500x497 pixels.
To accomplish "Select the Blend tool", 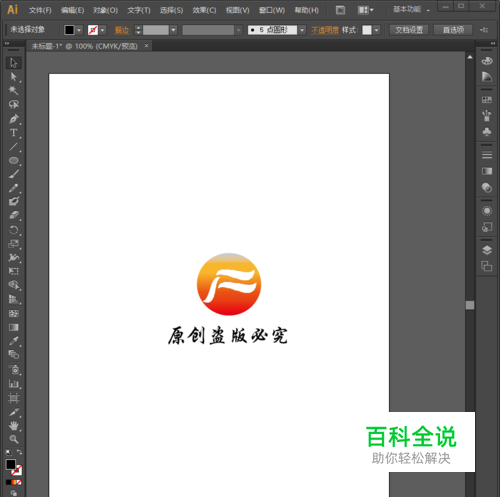I will point(14,354).
